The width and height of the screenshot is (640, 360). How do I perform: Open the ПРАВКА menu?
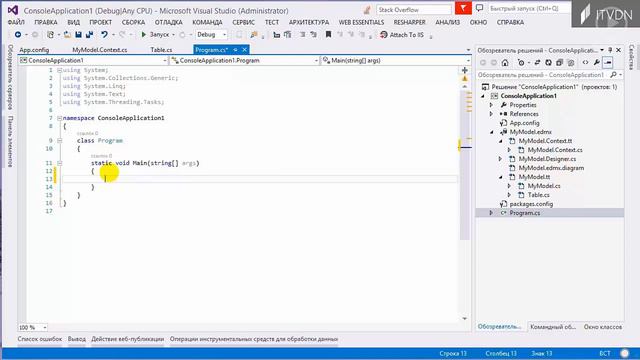point(46,22)
